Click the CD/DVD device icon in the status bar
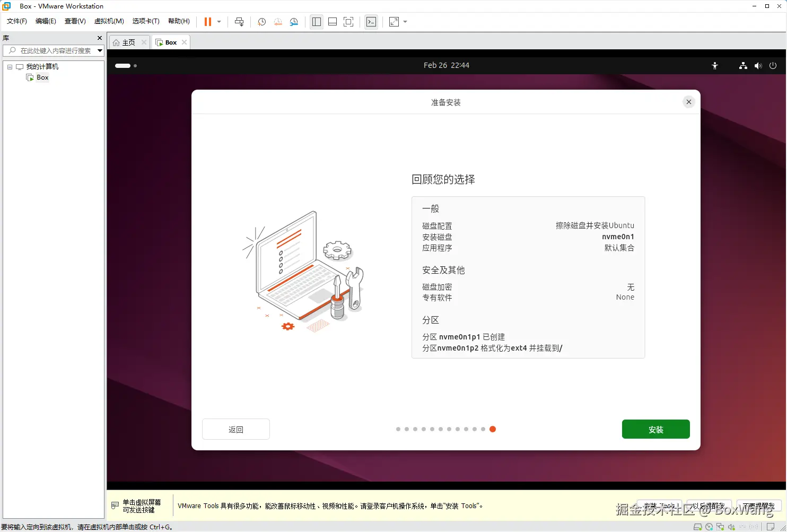 coord(709,527)
